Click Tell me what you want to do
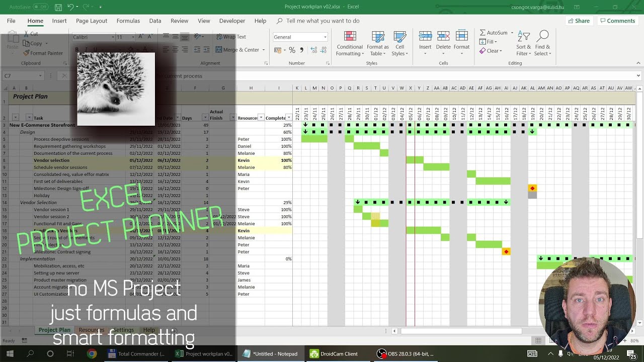This screenshot has width=644, height=362. pyautogui.click(x=318, y=21)
